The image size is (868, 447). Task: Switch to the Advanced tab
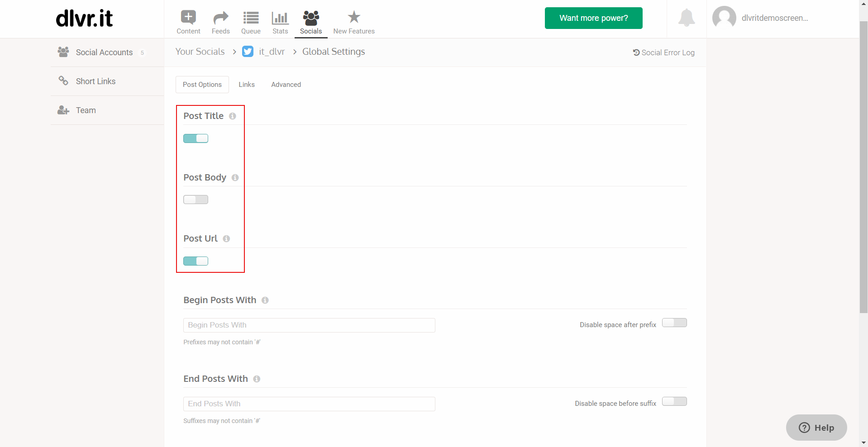point(286,85)
